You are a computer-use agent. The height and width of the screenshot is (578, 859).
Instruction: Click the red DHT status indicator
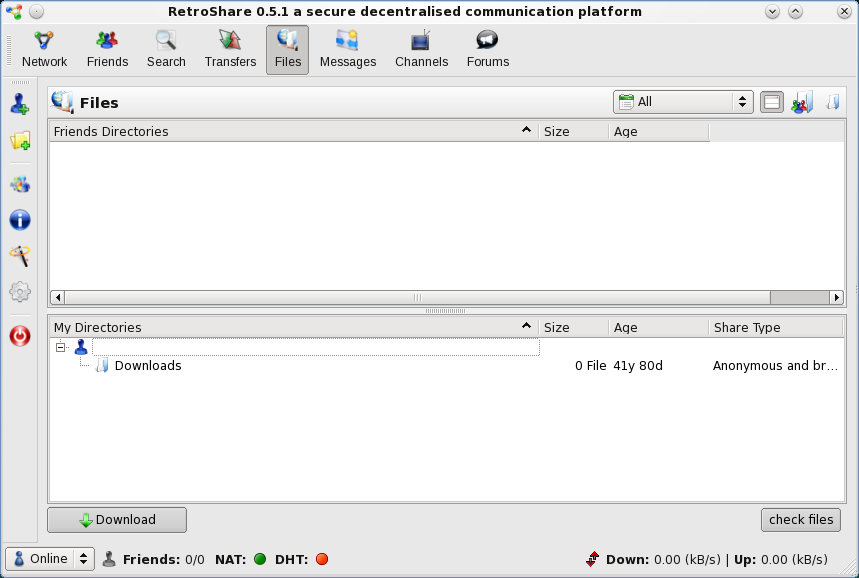pyautogui.click(x=322, y=559)
